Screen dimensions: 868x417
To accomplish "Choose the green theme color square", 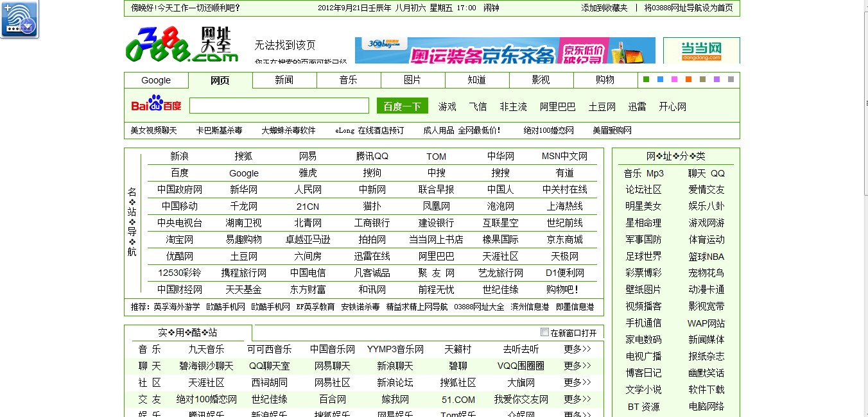I will click(647, 80).
